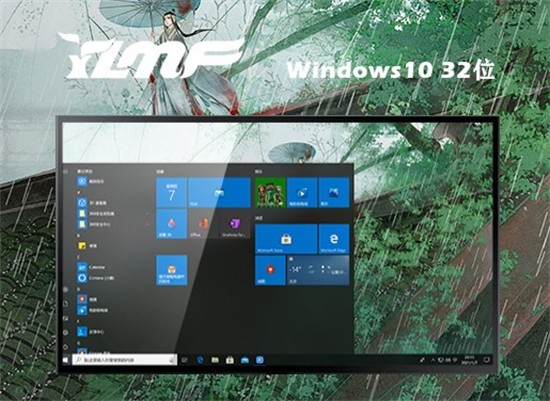Open the orange-icon tile below Paint 3D
Screen dimensions: 550x401
click(x=172, y=270)
